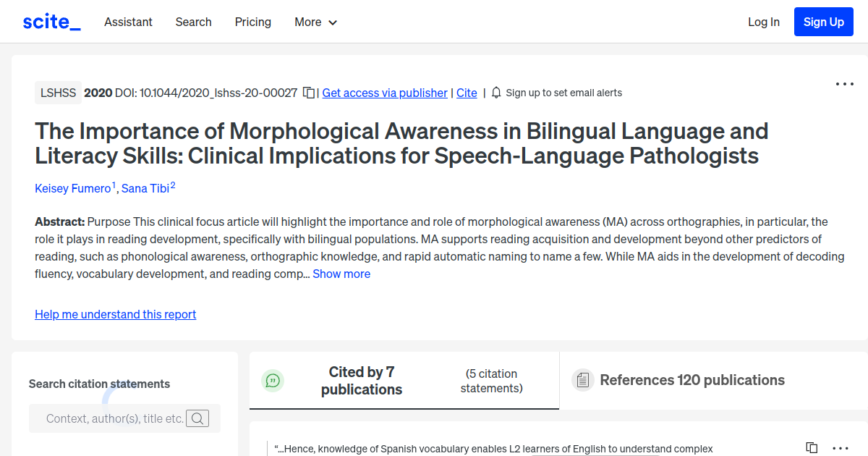Viewport: 868px width, 456px height.
Task: Click the scite logo
Action: tap(51, 21)
